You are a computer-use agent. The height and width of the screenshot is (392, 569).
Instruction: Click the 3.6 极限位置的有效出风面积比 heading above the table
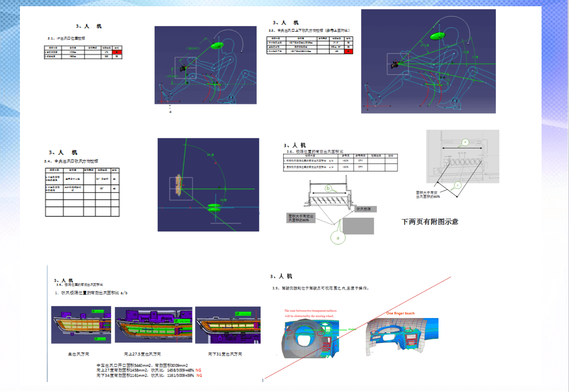[315, 152]
